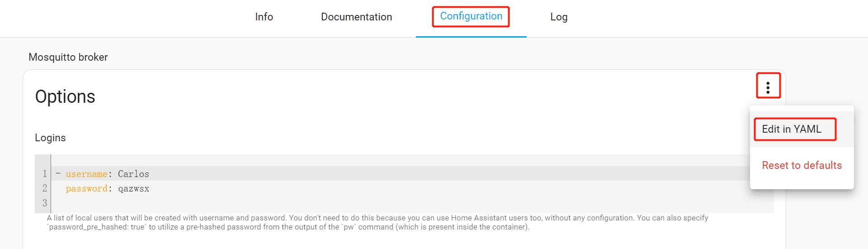Click the orange username key in the YAML
This screenshot has height=249, width=868.
pyautogui.click(x=86, y=174)
